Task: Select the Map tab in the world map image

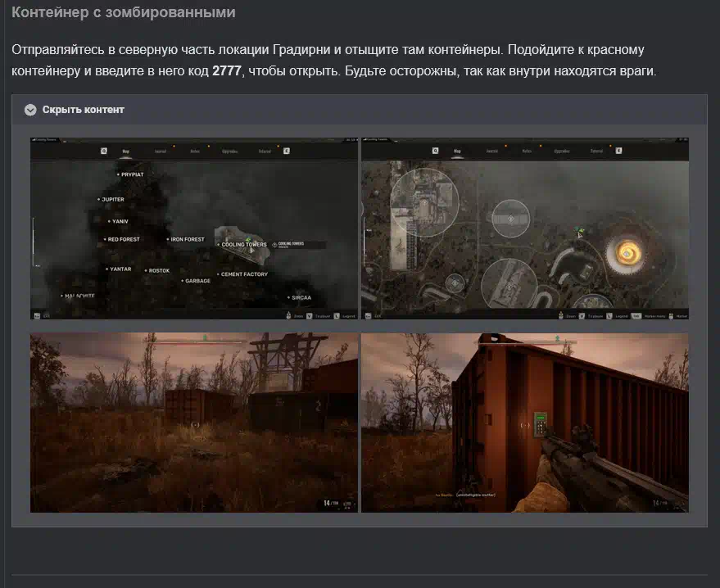Action: click(126, 151)
